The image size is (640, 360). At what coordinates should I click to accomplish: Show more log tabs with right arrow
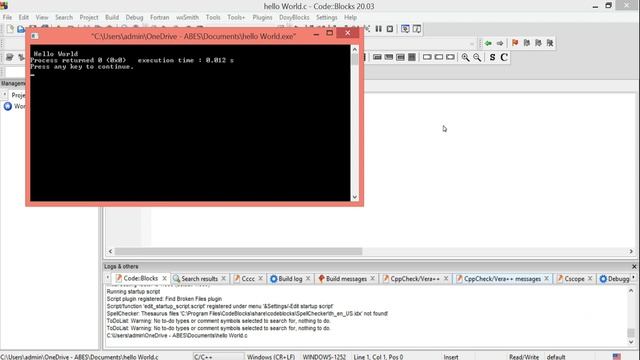coord(633,278)
